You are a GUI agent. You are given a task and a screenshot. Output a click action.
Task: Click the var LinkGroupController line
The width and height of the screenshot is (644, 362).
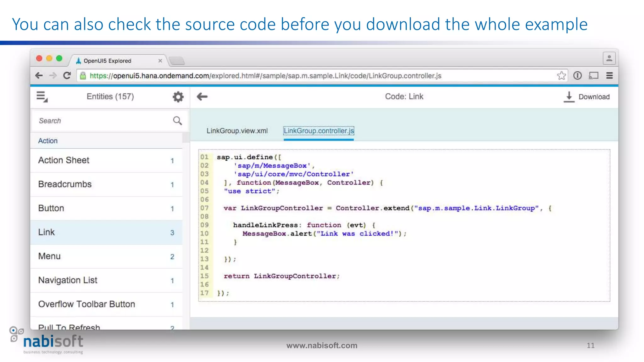coord(387,208)
